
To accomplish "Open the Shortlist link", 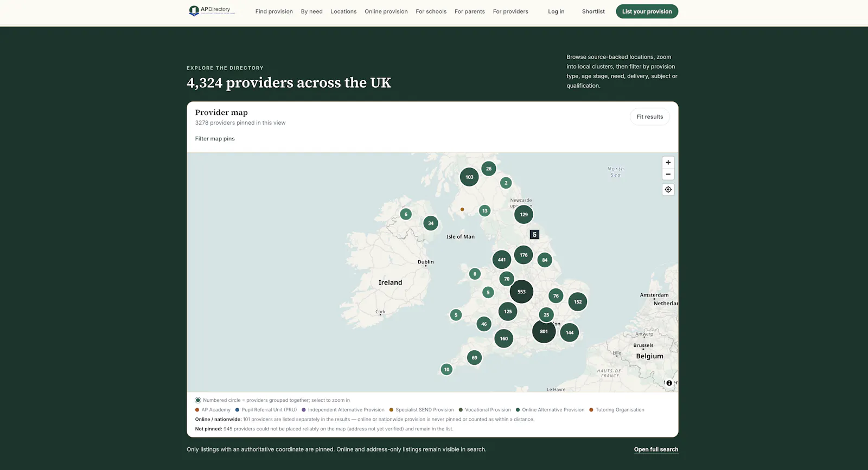I will 593,11.
